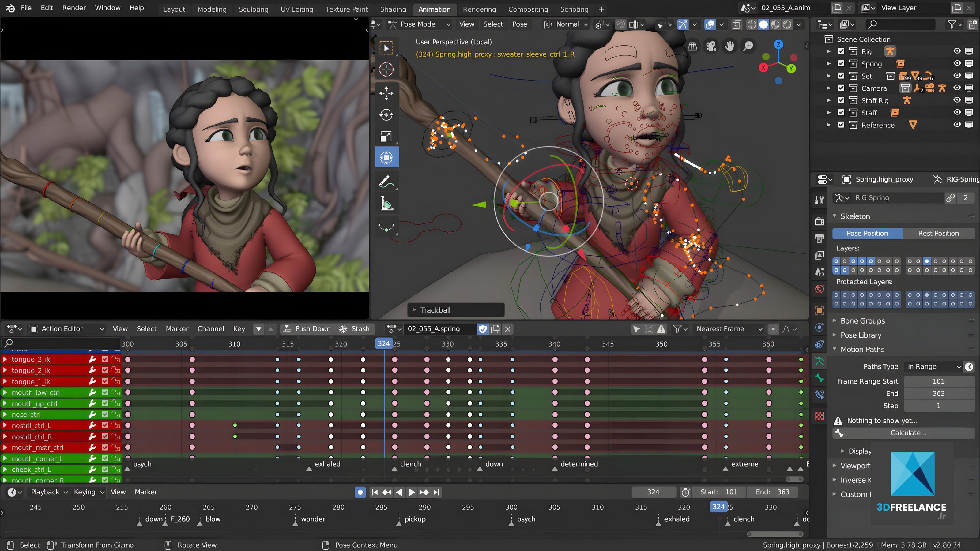Open the Bone Constraints properties tab icon
Image resolution: width=980 pixels, height=551 pixels.
(x=820, y=394)
